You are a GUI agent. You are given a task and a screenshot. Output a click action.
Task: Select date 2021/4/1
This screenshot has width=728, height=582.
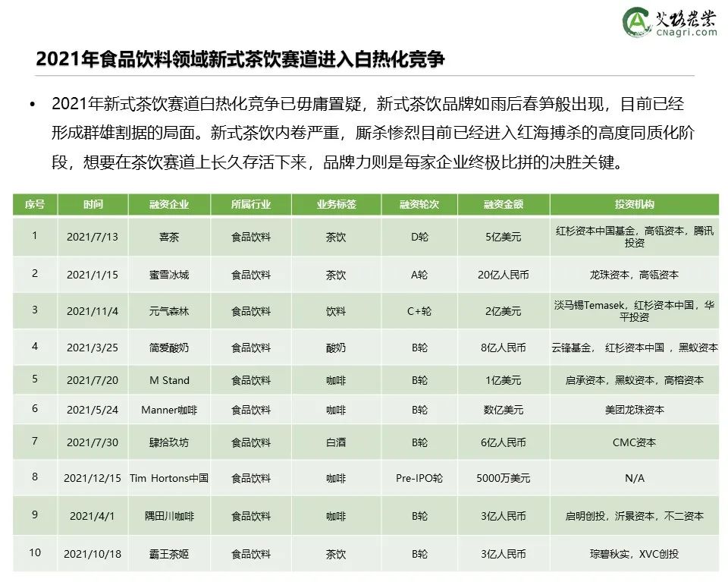[x=93, y=516]
